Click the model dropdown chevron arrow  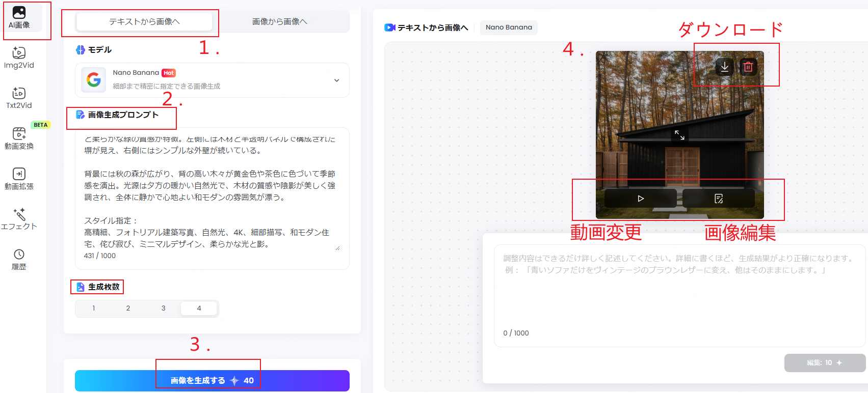[336, 80]
